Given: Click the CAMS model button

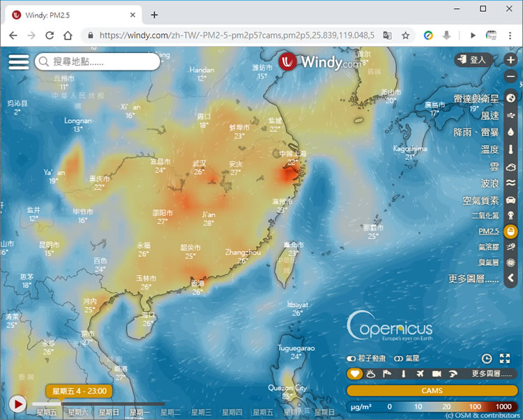Looking at the screenshot, I should (x=432, y=391).
